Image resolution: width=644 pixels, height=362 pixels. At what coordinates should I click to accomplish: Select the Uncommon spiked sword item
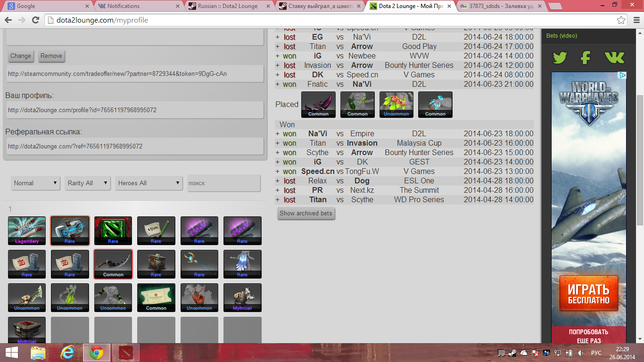tap(27, 298)
